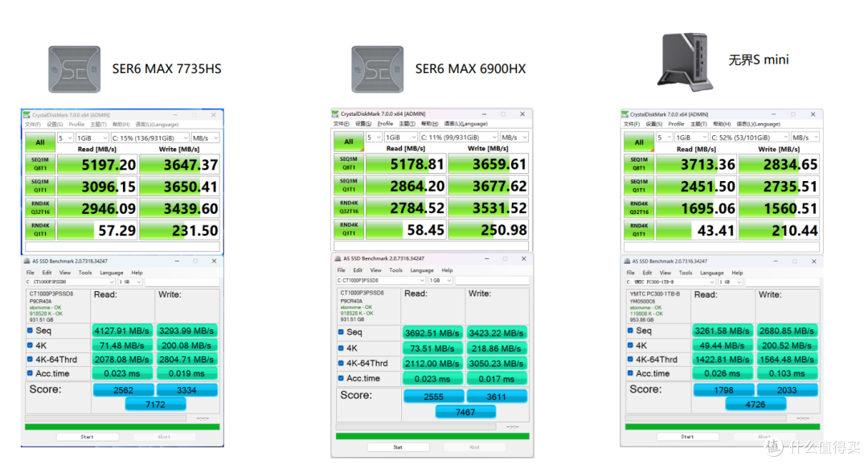868x465 pixels.
Task: Open CT1000P3PSSD8 drive dropdown in 7735HS AS SSD
Action: click(x=70, y=282)
